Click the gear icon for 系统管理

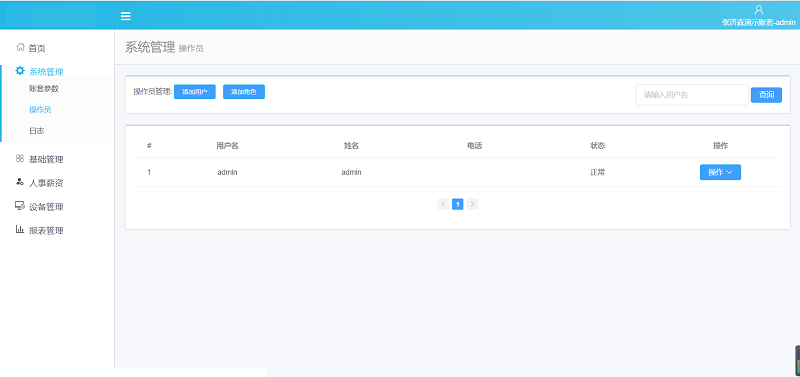[x=20, y=71]
